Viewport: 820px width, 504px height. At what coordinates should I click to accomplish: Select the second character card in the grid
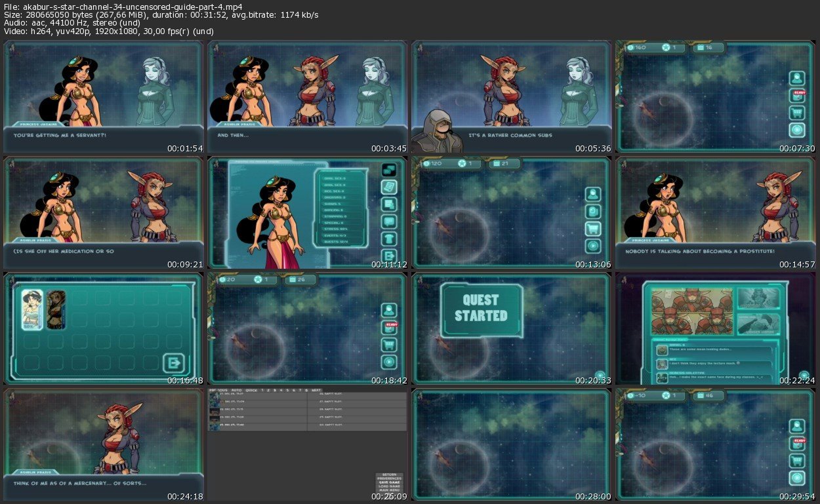[x=56, y=309]
